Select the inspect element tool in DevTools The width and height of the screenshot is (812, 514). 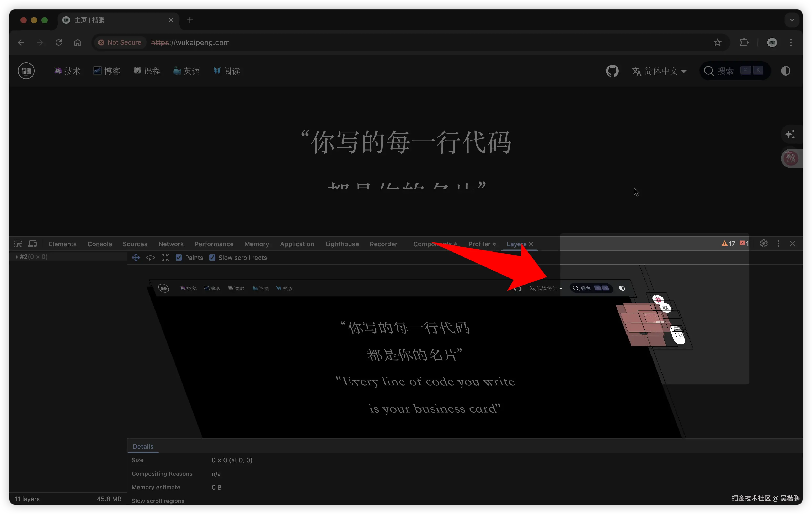point(18,244)
